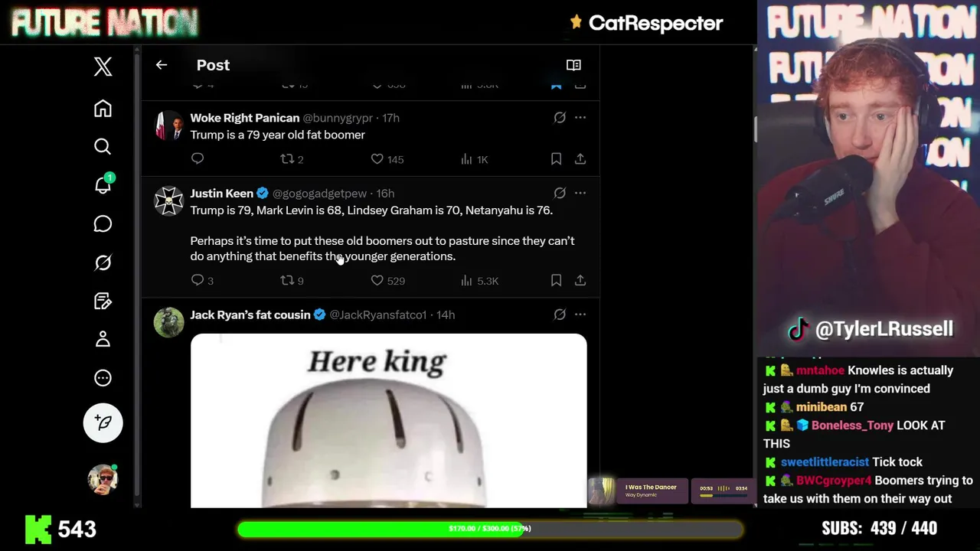Open the Messages chat bubble icon

103,223
